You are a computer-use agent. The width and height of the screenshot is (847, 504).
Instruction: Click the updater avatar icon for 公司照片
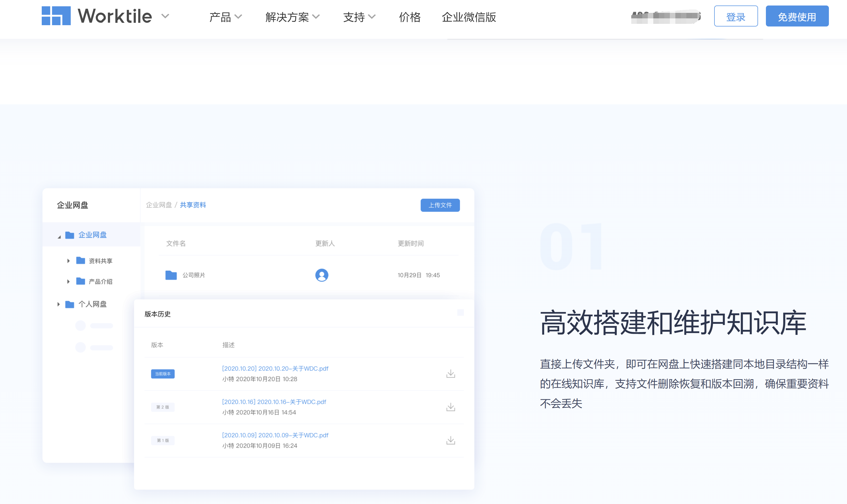point(322,275)
